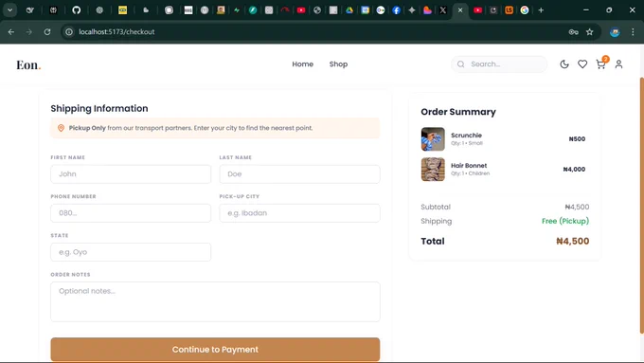Click the bold Total ₦4,500 amount
The width and height of the screenshot is (644, 363).
pyautogui.click(x=573, y=242)
